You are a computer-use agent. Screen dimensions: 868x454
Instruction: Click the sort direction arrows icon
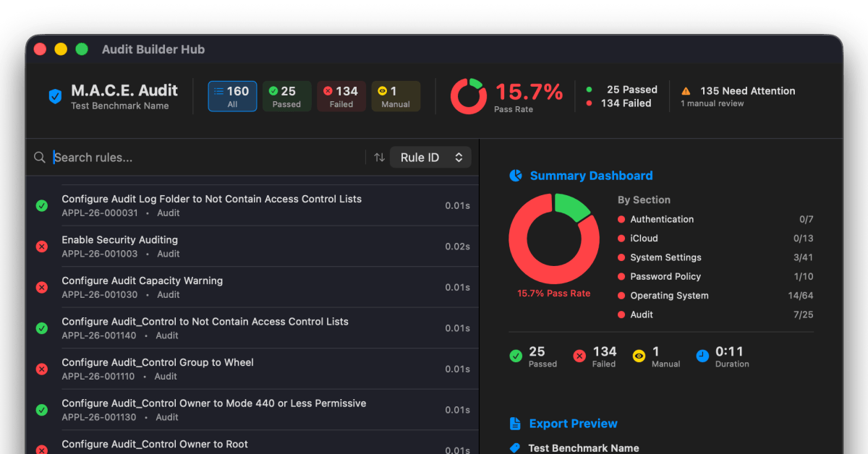pos(379,158)
